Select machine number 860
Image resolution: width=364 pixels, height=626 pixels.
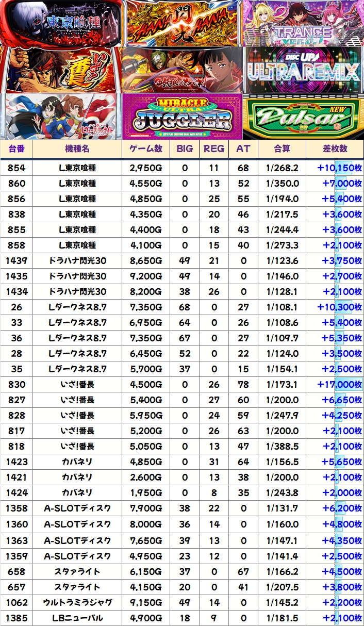[16, 183]
